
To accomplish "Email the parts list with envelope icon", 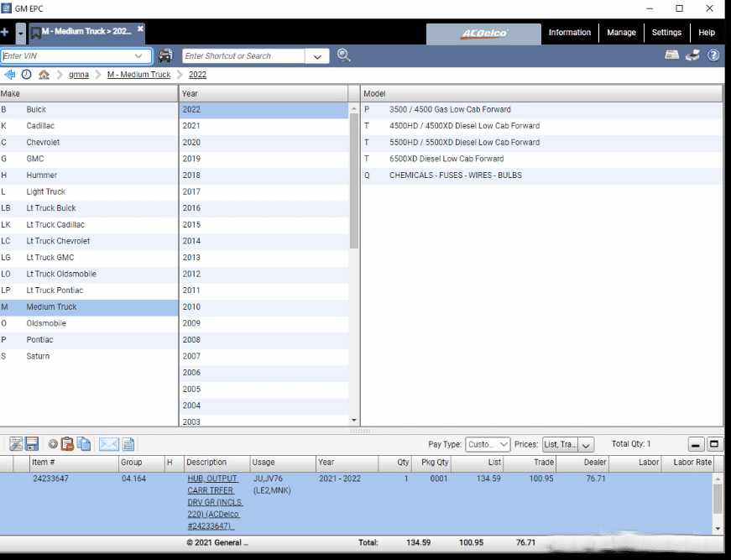I will pos(108,444).
